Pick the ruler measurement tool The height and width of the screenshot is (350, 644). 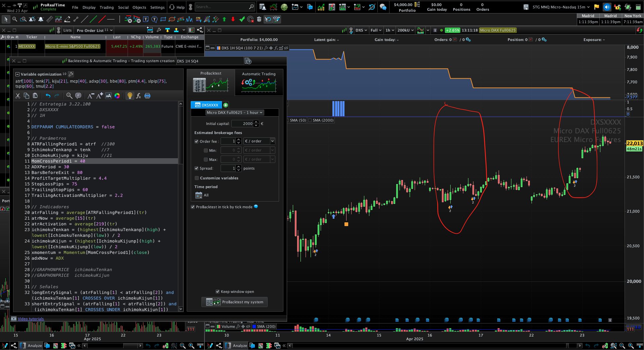[49, 19]
